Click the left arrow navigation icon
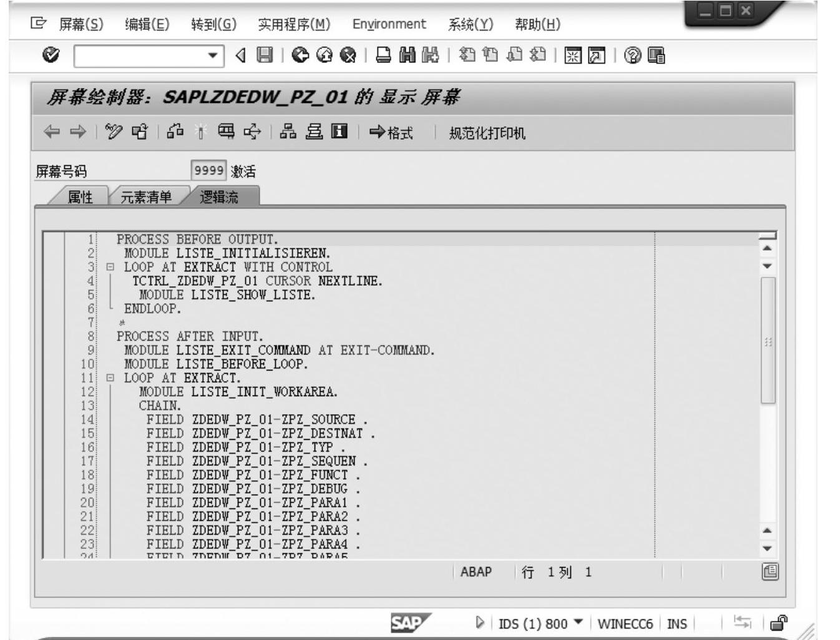The height and width of the screenshot is (640, 840). [52, 132]
